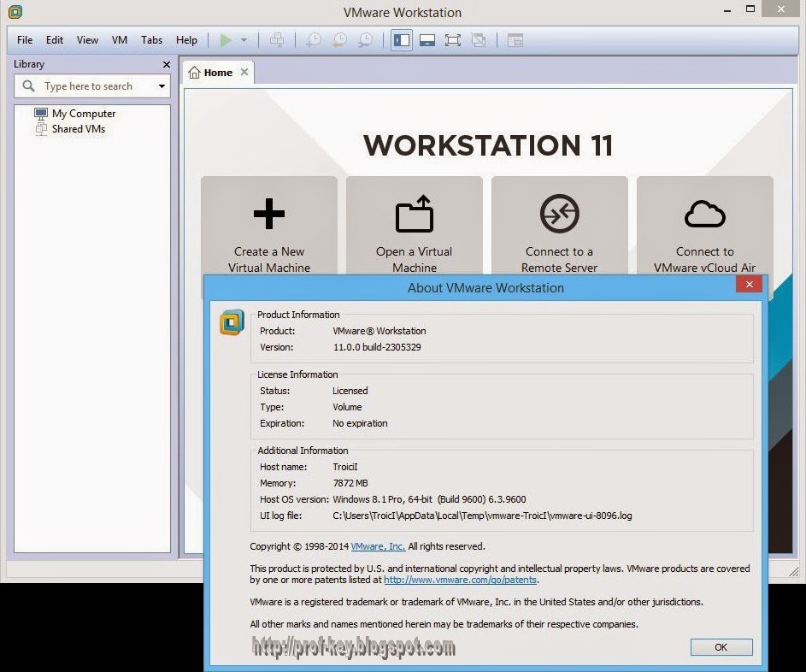Click the Shared VMs icon

coord(41,128)
